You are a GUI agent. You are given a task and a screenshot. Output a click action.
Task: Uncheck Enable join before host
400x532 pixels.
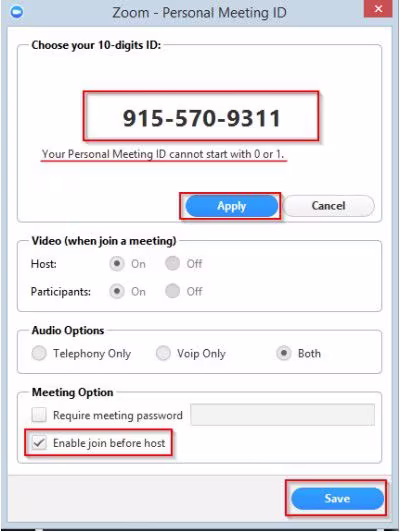[x=39, y=443]
